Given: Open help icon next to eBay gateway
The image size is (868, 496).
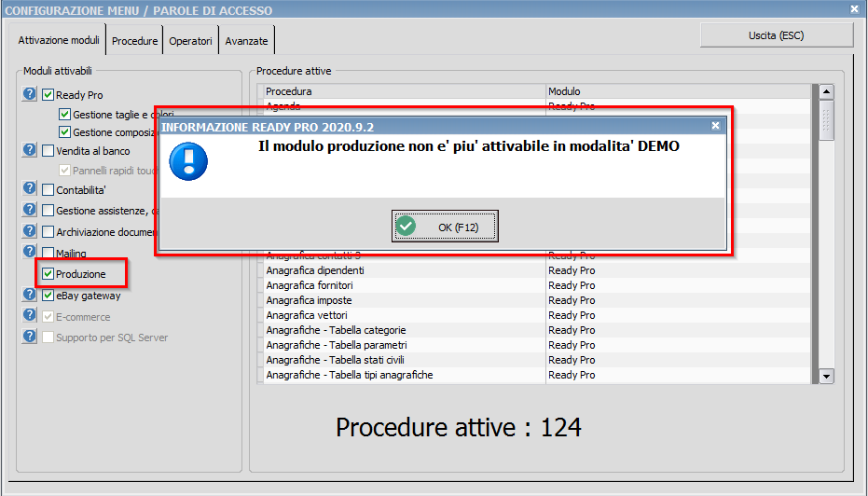Looking at the screenshot, I should (29, 295).
